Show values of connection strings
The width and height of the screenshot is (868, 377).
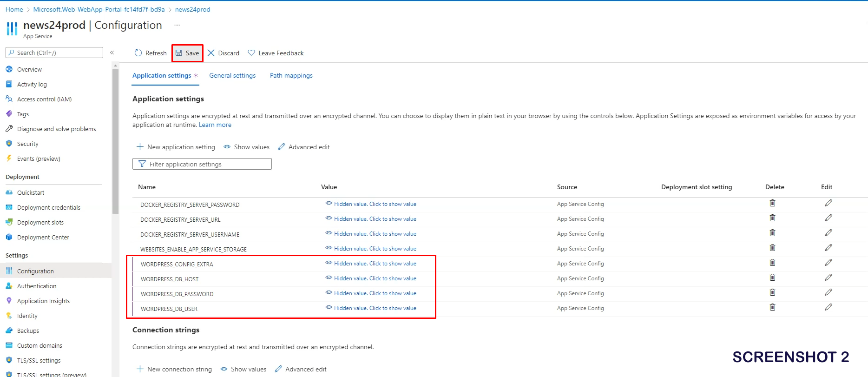(243, 369)
